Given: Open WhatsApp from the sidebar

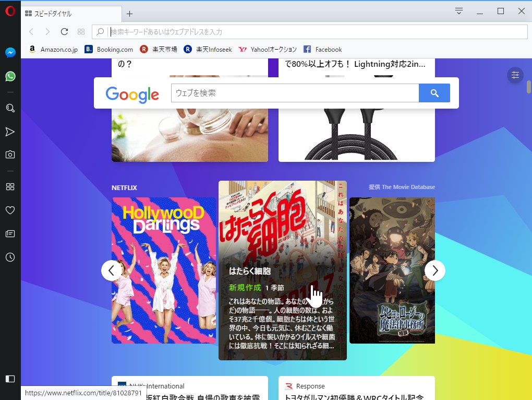Looking at the screenshot, I should (10, 76).
